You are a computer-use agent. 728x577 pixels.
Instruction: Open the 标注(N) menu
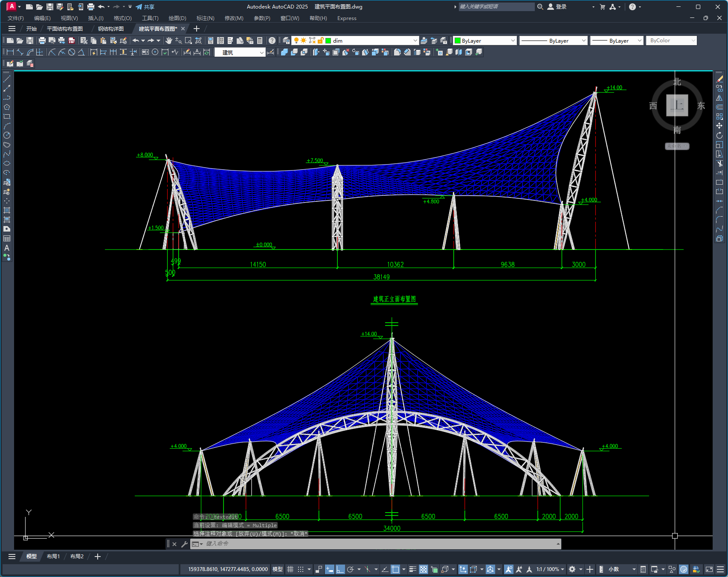(205, 18)
